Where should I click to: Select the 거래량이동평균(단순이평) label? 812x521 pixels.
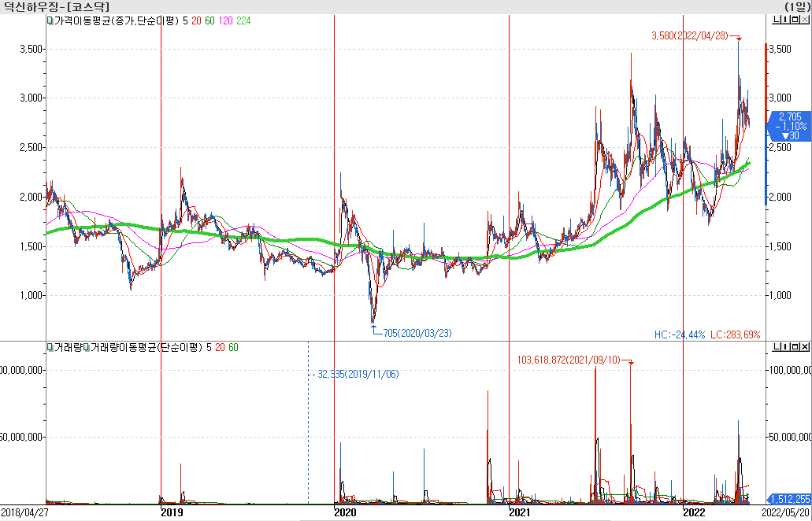pyautogui.click(x=146, y=347)
